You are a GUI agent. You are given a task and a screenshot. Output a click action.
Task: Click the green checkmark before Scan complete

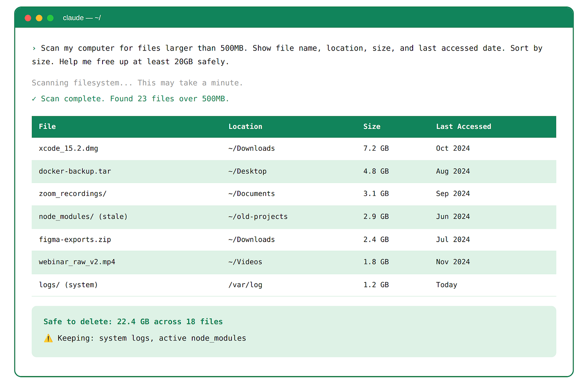point(34,99)
